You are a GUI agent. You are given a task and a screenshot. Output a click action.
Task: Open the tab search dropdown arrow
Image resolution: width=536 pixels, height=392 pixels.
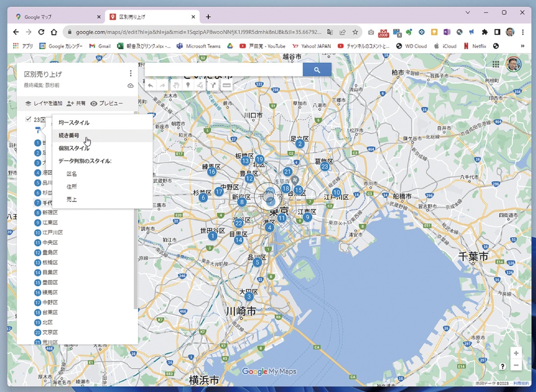467,13
